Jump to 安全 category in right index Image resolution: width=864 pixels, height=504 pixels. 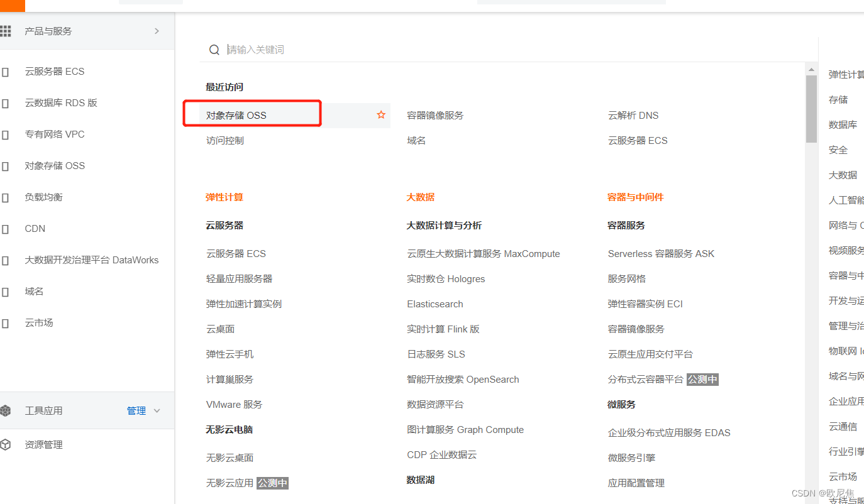pos(838,150)
